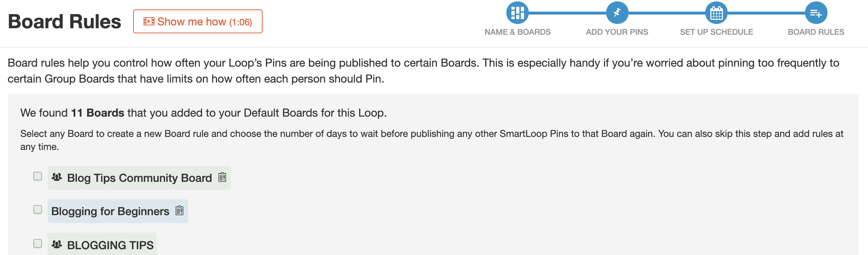
Task: Click the group icon on BLOGGING TIPS board
Action: 57,244
